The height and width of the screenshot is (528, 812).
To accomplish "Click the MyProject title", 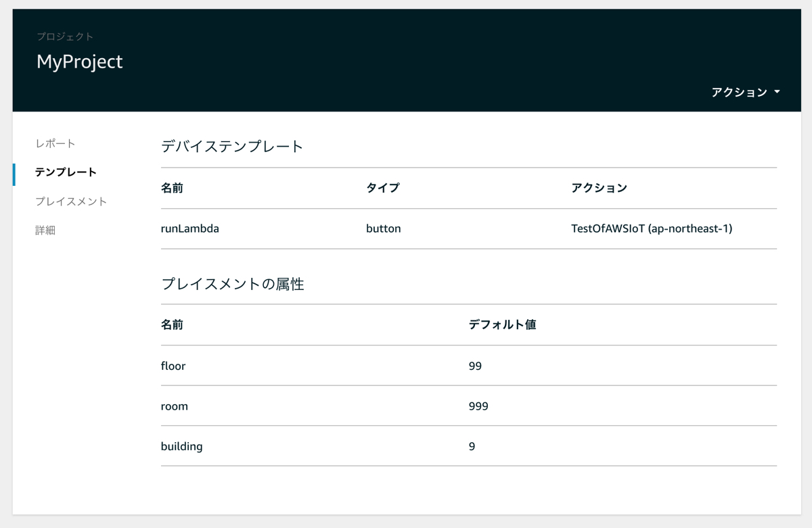I will (x=79, y=62).
